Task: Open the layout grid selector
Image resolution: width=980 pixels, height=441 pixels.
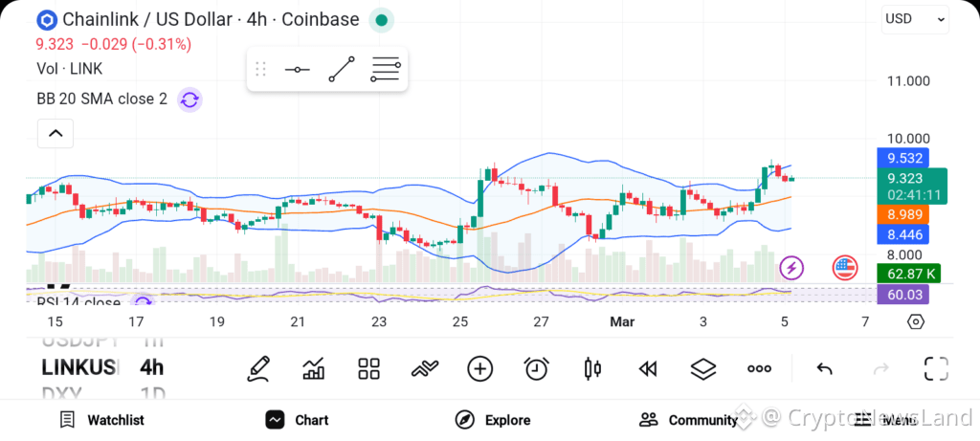Action: click(x=368, y=368)
